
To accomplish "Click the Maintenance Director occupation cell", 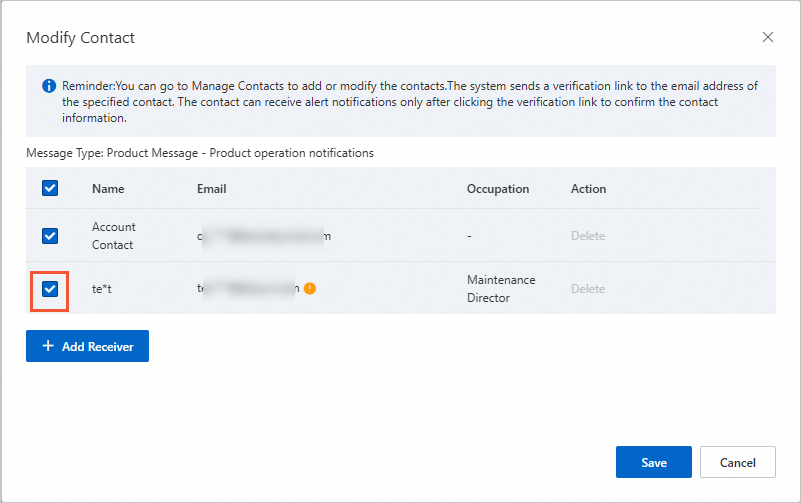I will [x=501, y=289].
